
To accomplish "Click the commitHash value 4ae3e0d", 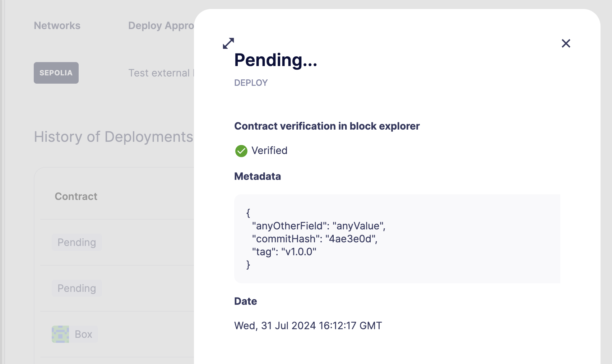I will click(351, 239).
